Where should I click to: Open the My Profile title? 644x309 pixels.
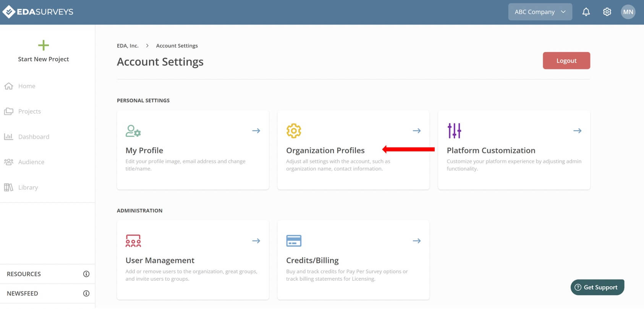144,150
